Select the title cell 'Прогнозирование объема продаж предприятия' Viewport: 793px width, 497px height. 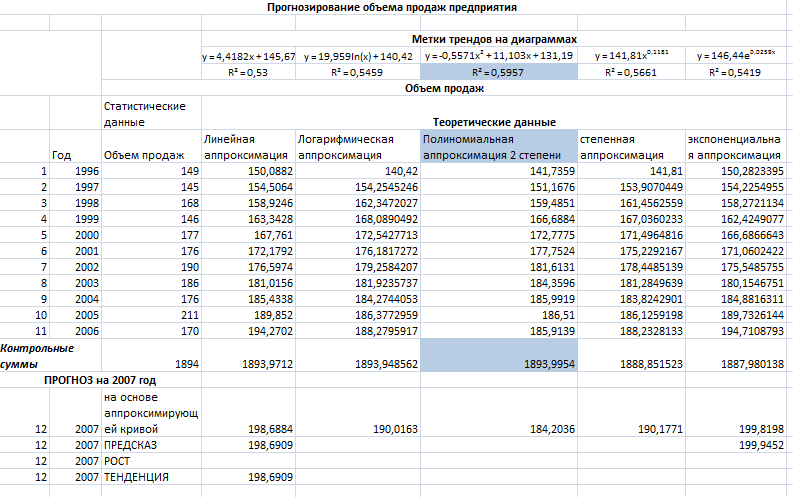tap(392, 7)
